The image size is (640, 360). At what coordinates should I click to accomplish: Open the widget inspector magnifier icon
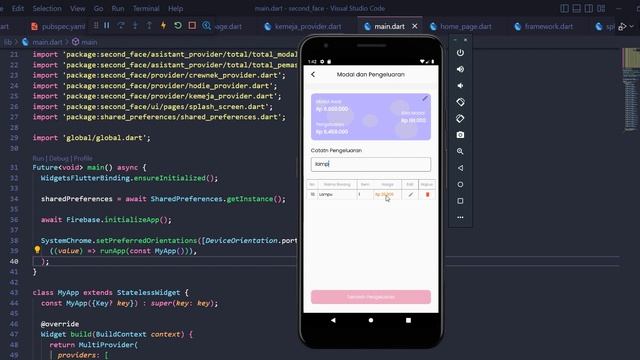(x=207, y=26)
